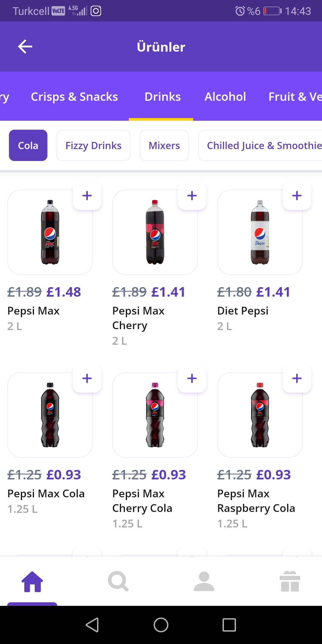The width and height of the screenshot is (322, 644).
Task: Filter by Fizzy Drinks subcategory
Action: 93,145
